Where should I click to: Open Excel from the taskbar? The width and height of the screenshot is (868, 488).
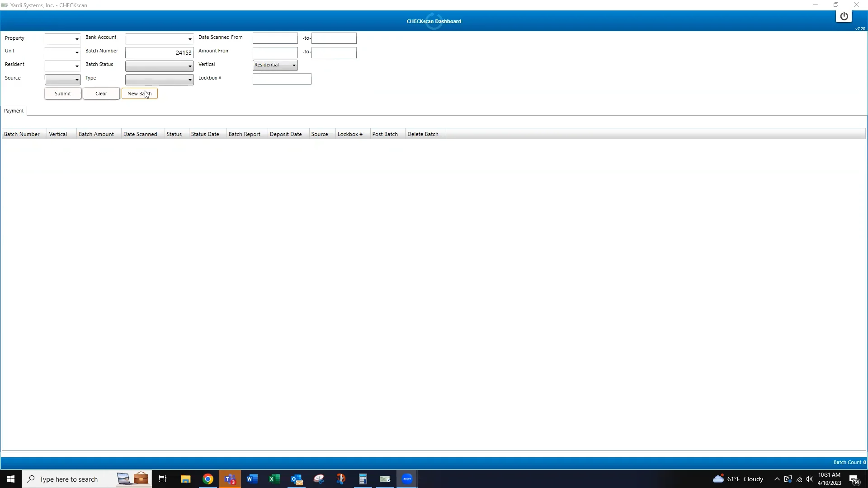[x=274, y=479]
